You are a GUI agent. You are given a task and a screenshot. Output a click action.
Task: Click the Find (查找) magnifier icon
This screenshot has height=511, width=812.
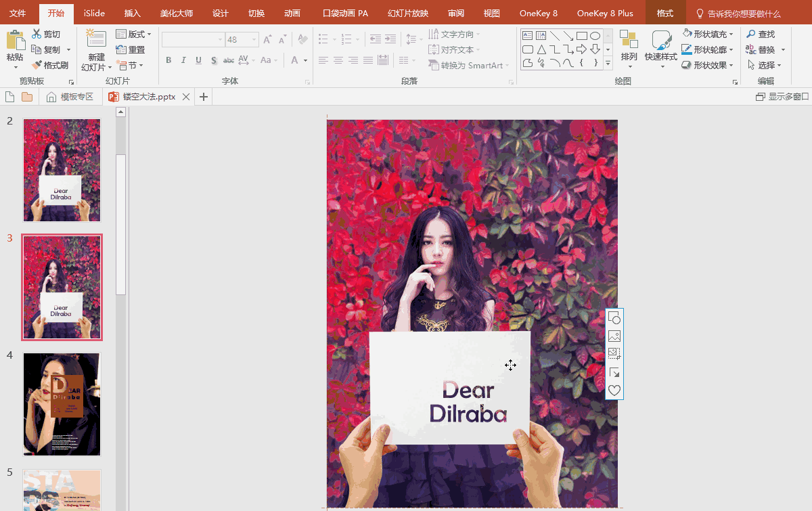point(751,34)
